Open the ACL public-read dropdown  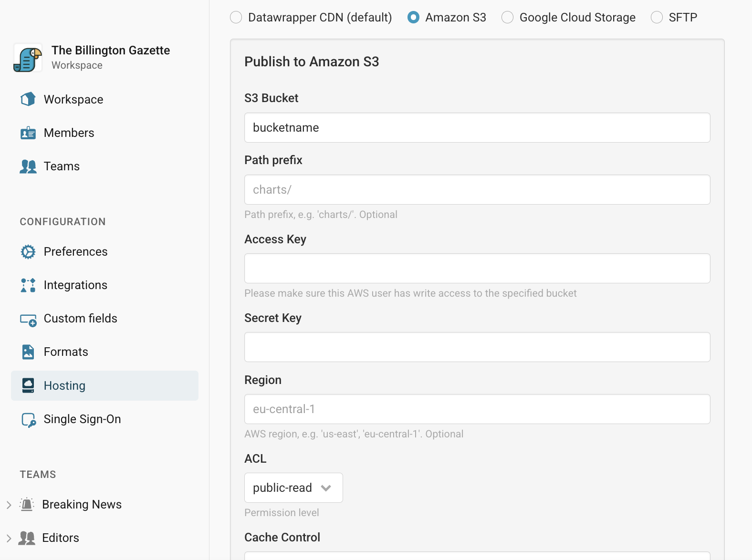[293, 487]
